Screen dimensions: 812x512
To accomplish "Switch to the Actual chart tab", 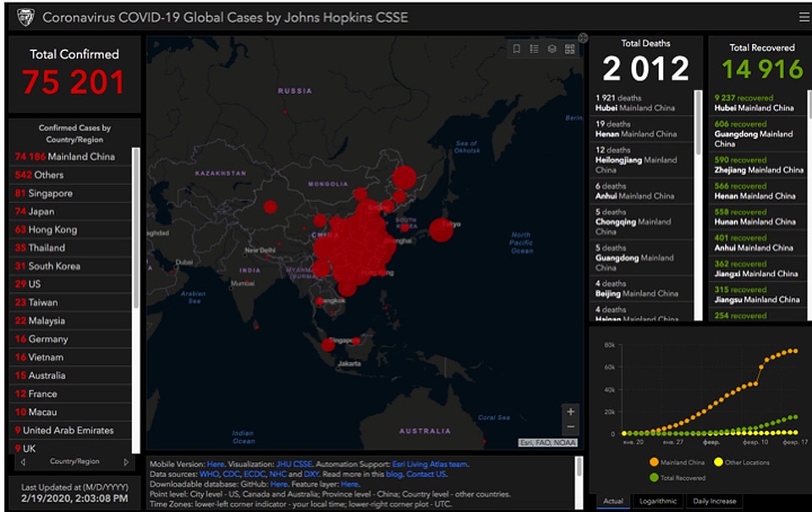I will coord(612,501).
